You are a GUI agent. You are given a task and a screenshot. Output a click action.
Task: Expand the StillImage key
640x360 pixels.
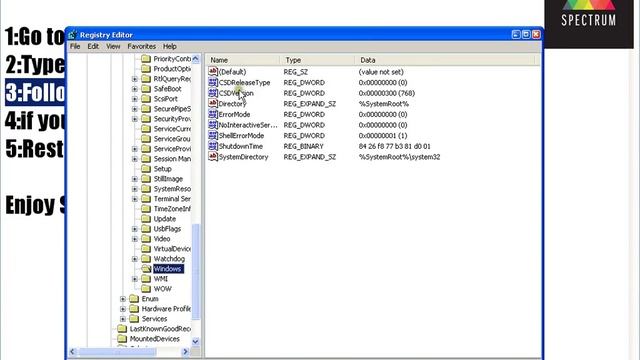[135, 179]
